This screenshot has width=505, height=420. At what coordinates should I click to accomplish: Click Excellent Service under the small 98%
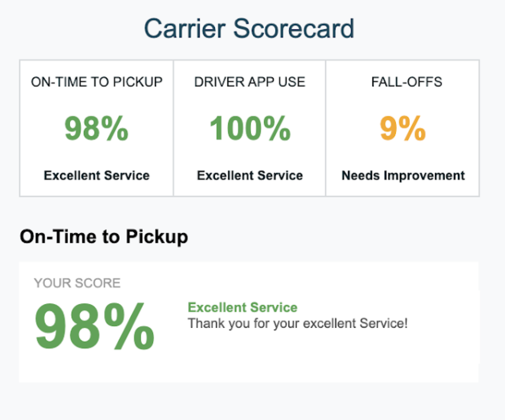click(97, 175)
